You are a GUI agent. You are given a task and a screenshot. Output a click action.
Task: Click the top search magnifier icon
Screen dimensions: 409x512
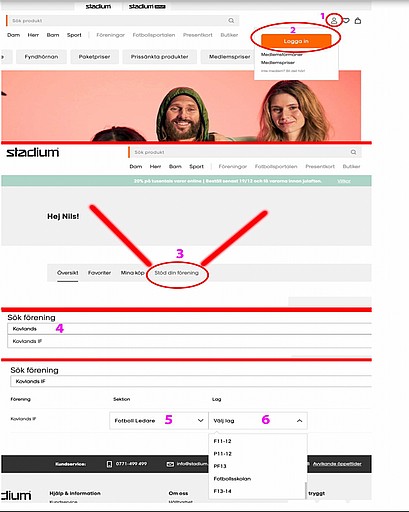tap(231, 21)
